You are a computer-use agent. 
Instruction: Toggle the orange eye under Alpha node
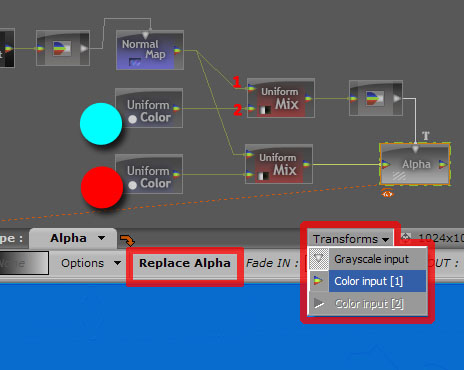coord(387,193)
